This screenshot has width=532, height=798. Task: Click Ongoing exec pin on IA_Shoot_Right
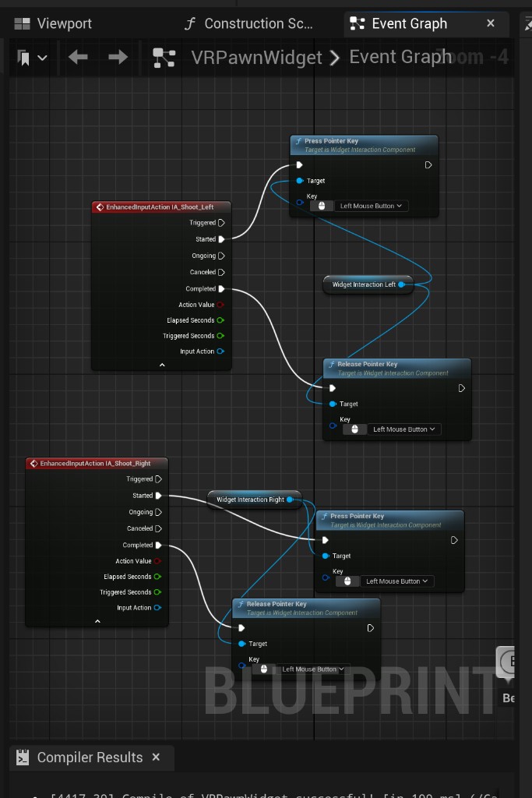158,512
